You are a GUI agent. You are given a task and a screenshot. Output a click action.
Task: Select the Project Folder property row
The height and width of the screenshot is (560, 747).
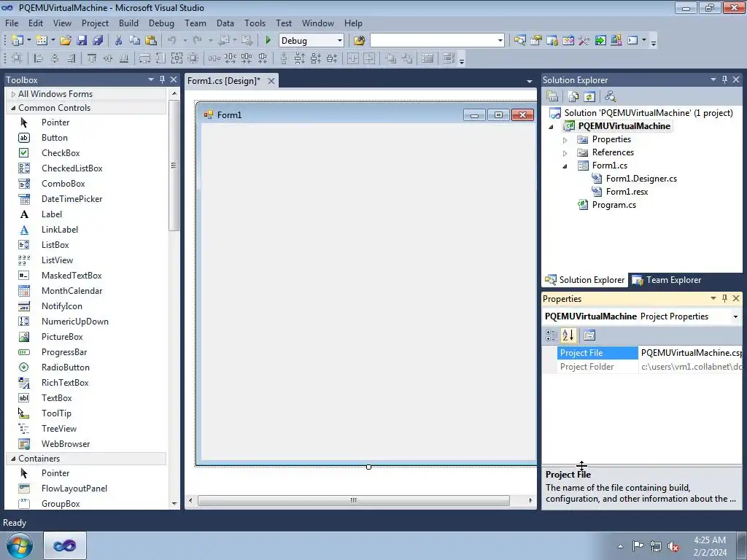[642, 367]
